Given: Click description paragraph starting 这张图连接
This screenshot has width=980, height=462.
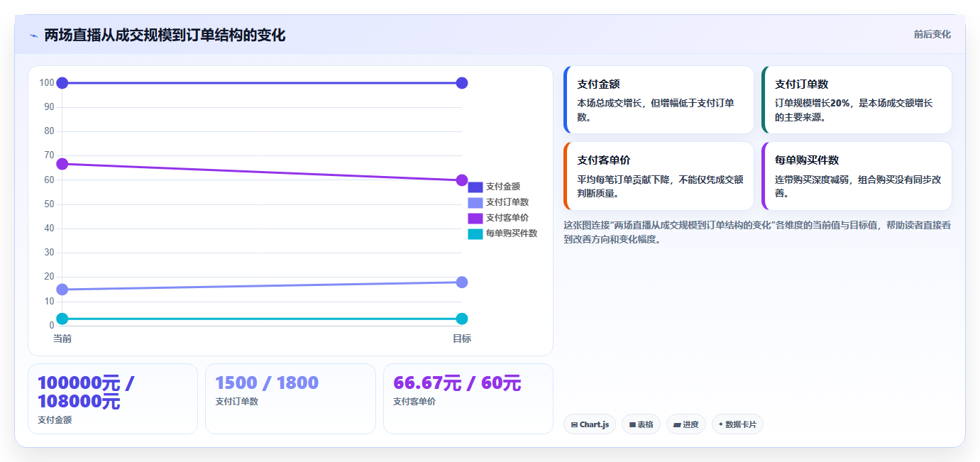Looking at the screenshot, I should pos(757,232).
